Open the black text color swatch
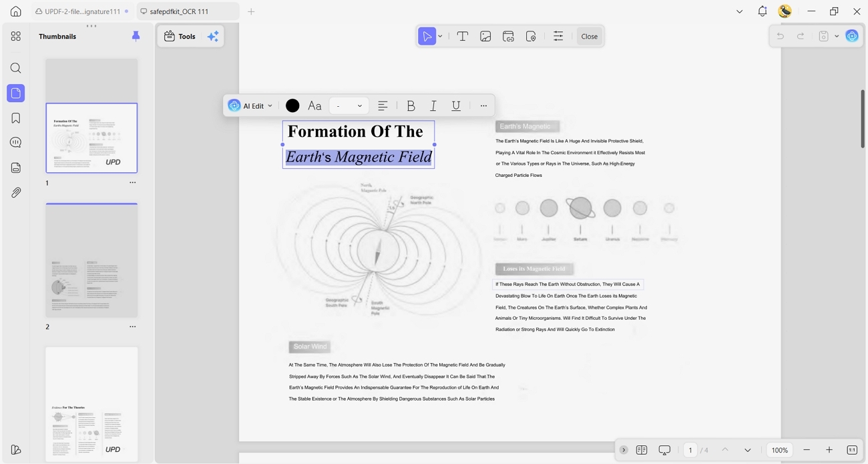 292,105
